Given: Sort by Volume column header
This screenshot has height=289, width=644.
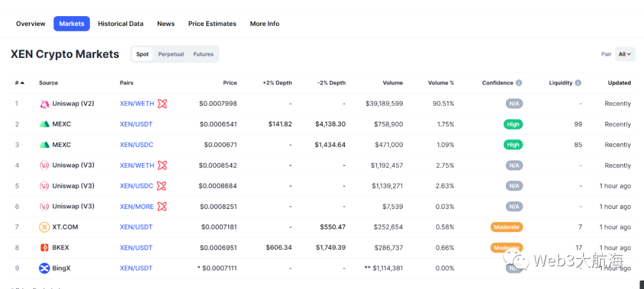Looking at the screenshot, I should coord(392,82).
